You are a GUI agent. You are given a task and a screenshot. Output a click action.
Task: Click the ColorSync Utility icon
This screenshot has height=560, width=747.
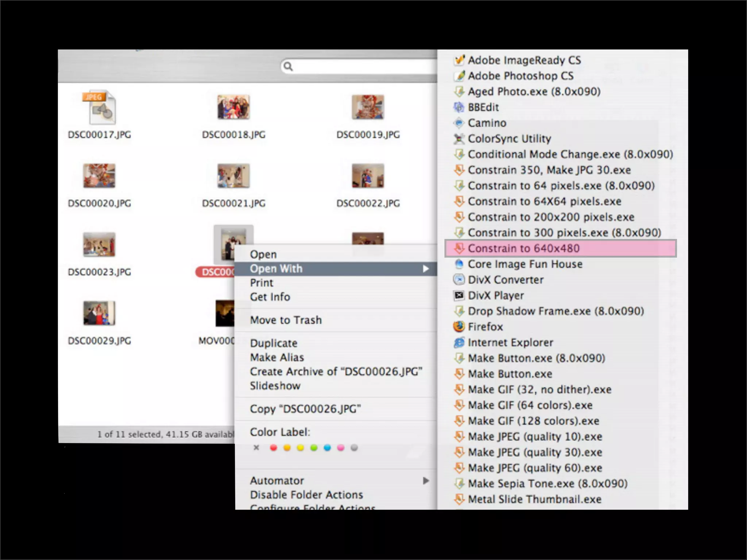coord(459,139)
